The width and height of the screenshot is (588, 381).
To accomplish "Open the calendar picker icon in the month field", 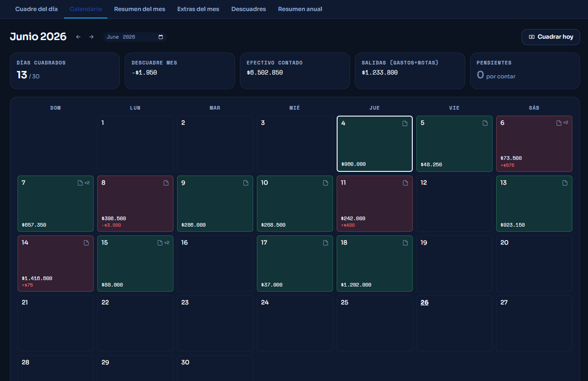I will [x=160, y=37].
